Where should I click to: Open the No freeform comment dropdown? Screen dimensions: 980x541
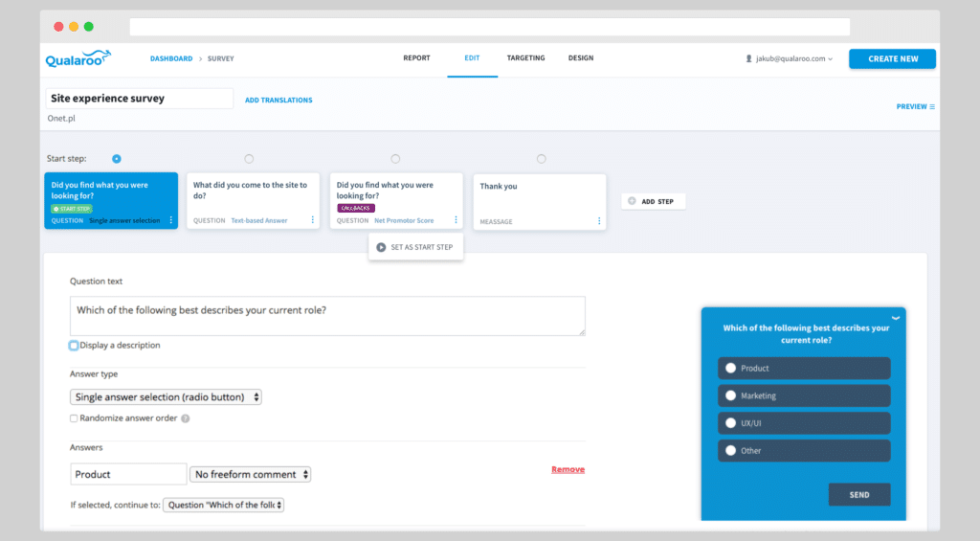[x=250, y=475]
